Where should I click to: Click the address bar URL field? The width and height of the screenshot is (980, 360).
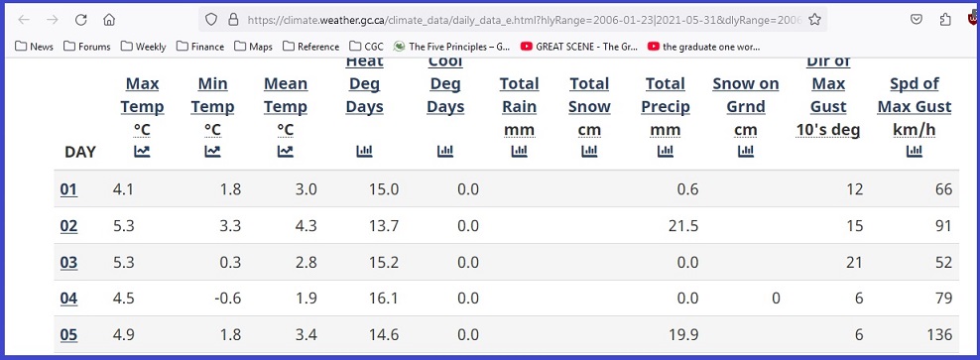tap(524, 20)
